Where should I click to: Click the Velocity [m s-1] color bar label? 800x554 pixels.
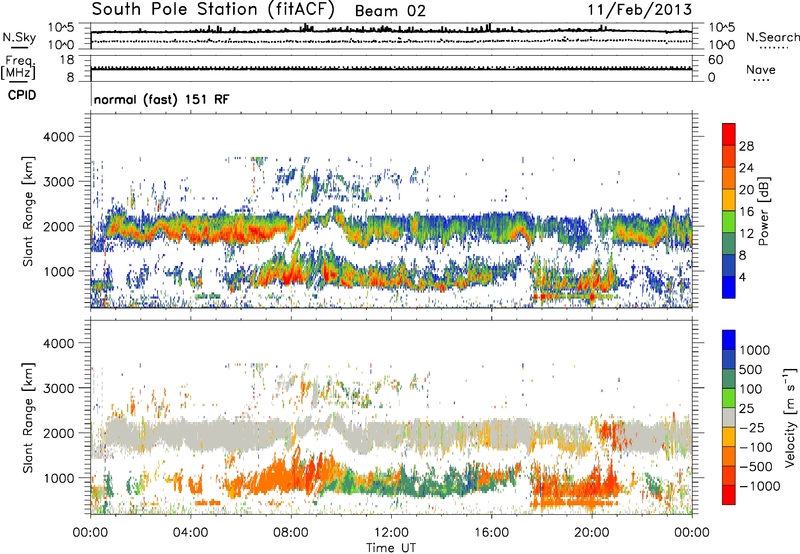790,417
